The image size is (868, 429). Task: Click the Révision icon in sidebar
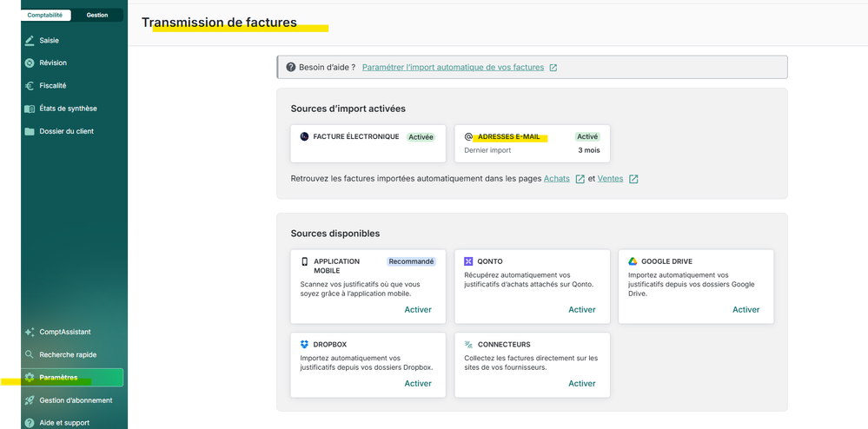click(30, 63)
